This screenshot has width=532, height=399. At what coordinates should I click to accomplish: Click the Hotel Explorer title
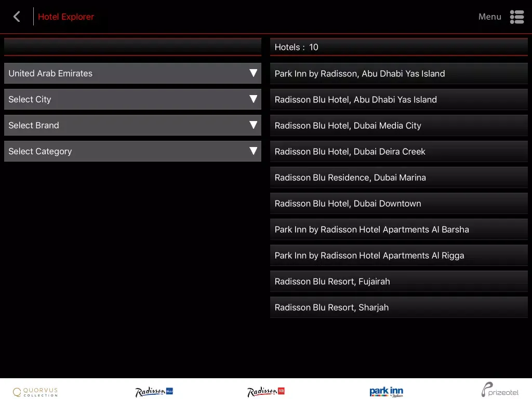(x=66, y=17)
